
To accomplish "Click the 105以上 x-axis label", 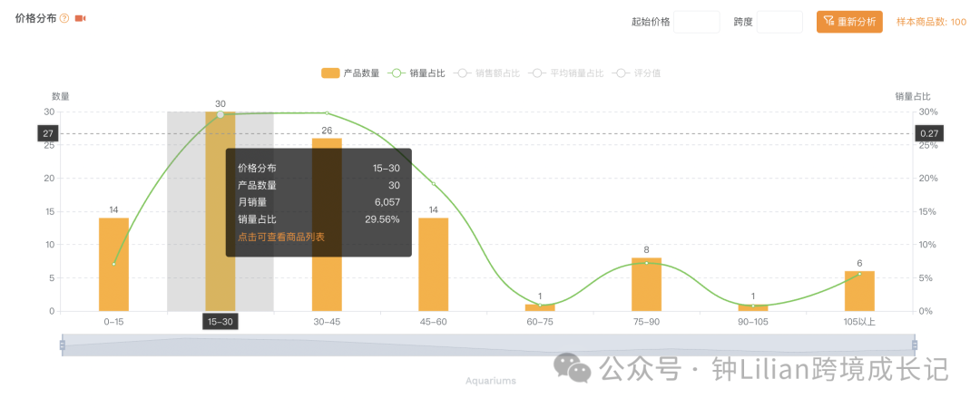I will click(x=859, y=322).
